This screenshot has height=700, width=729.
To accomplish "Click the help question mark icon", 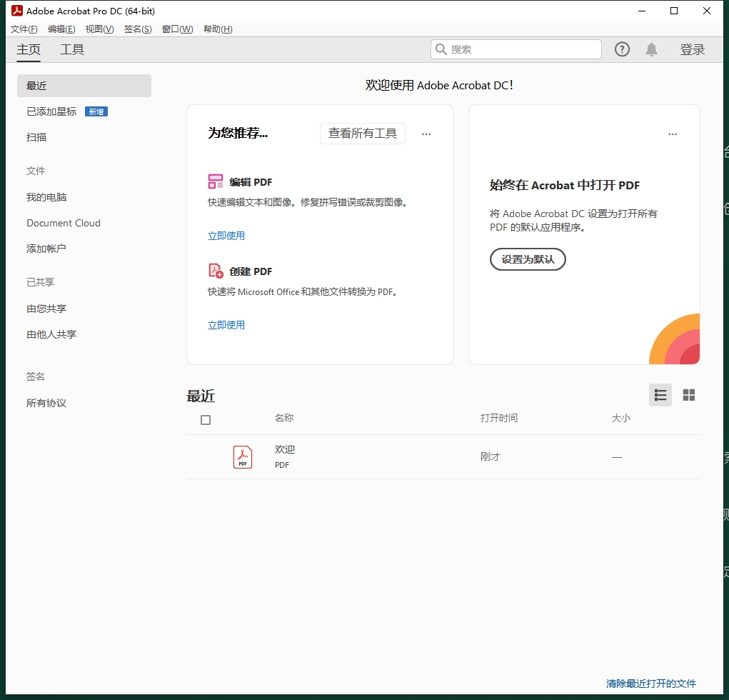I will pyautogui.click(x=622, y=49).
